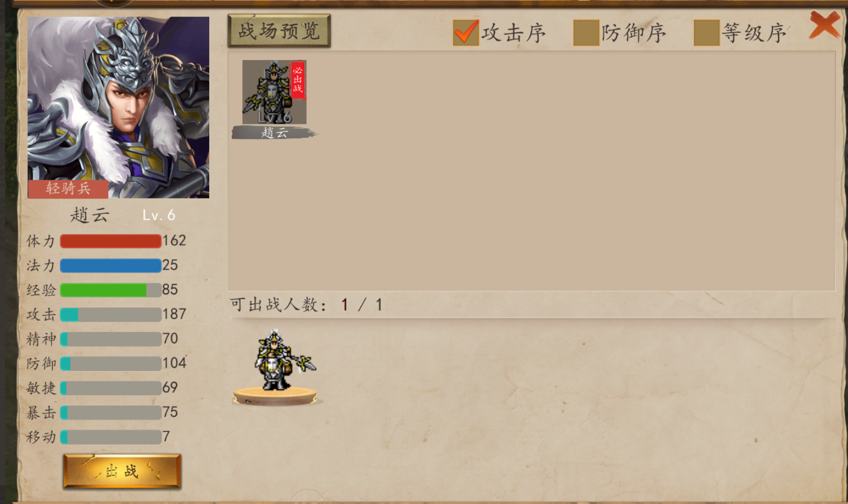
Task: Click the 防御 defense stat bar
Action: 110,364
